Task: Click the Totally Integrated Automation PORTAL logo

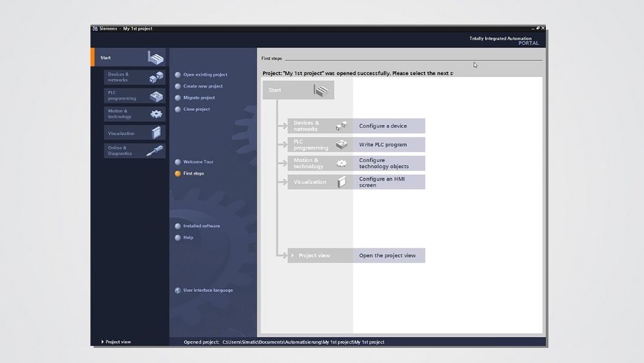Action: tap(504, 41)
